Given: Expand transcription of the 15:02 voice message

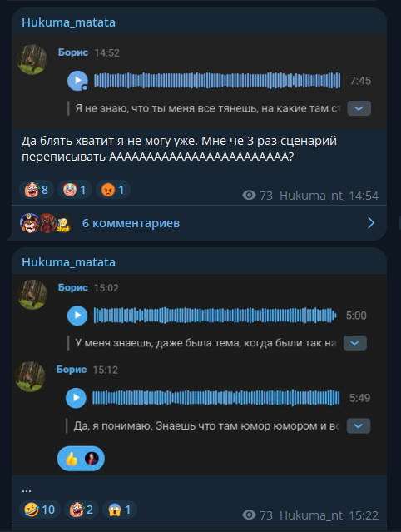Looking at the screenshot, I should click(355, 343).
